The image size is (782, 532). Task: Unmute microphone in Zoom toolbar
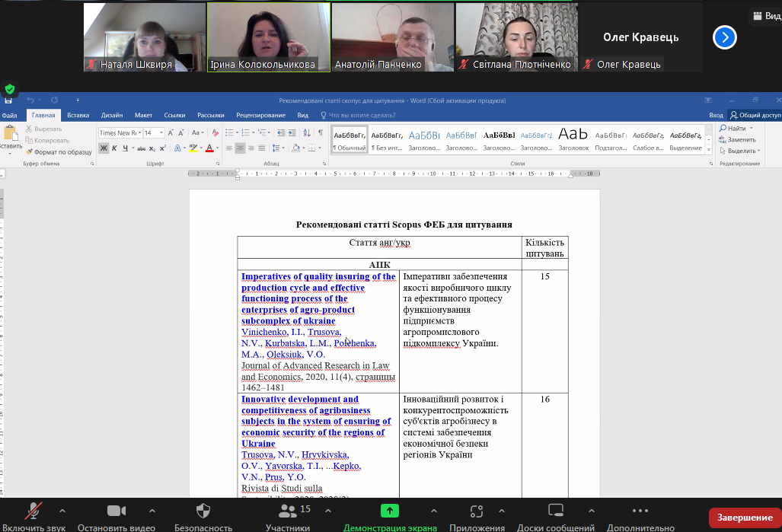(x=34, y=511)
